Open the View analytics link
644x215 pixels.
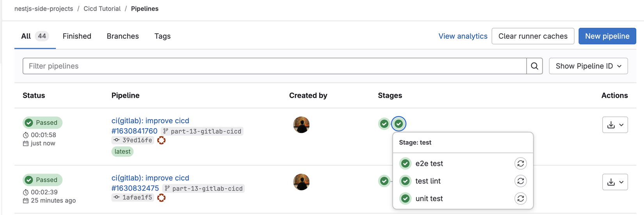(x=463, y=36)
